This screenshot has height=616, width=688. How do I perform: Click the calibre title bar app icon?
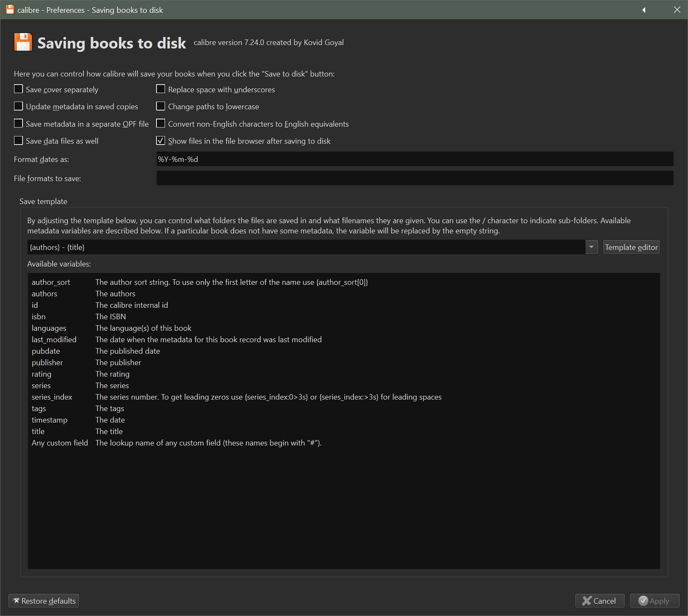[10, 9]
